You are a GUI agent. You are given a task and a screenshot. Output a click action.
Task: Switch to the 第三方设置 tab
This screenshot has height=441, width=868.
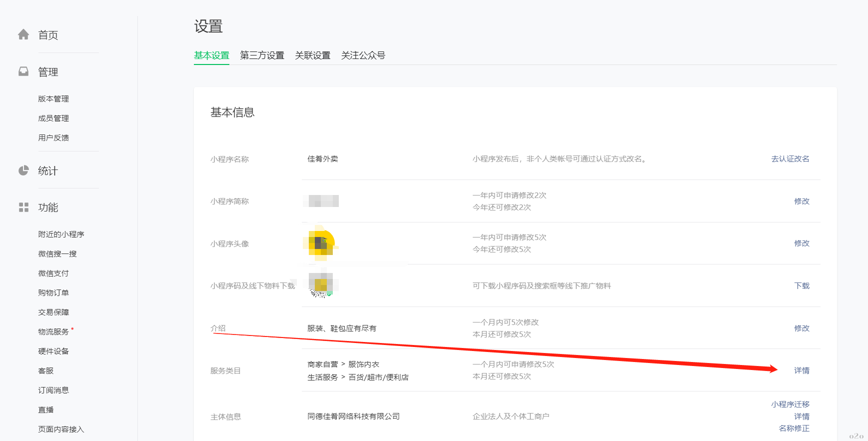[262, 55]
